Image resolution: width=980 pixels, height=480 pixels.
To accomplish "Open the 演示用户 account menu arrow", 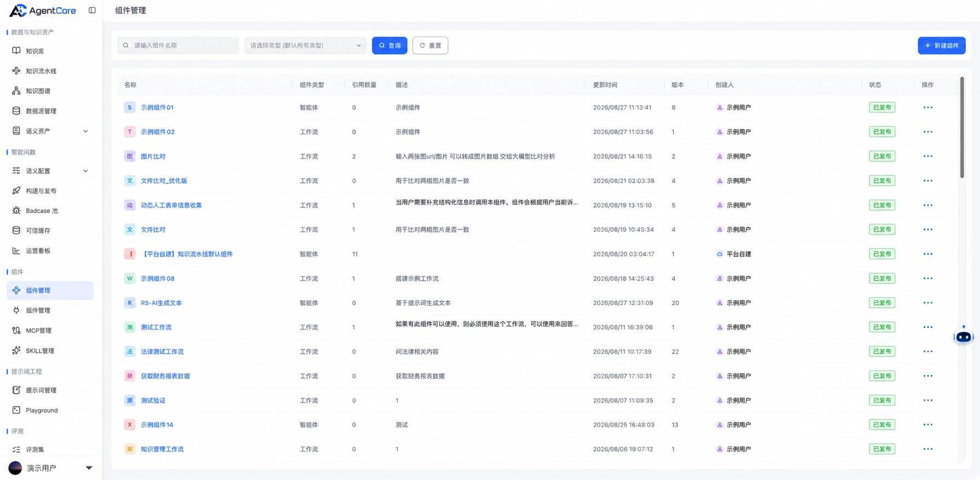I will coord(89,468).
